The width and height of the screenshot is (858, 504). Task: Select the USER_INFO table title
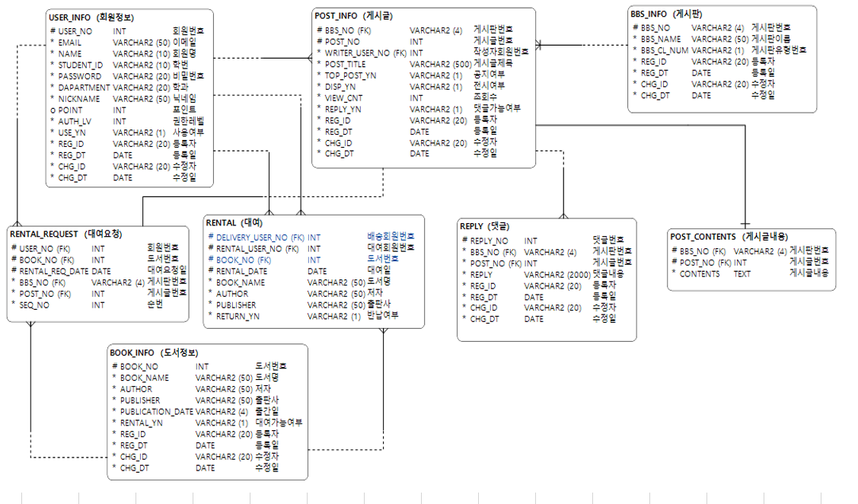[91, 18]
